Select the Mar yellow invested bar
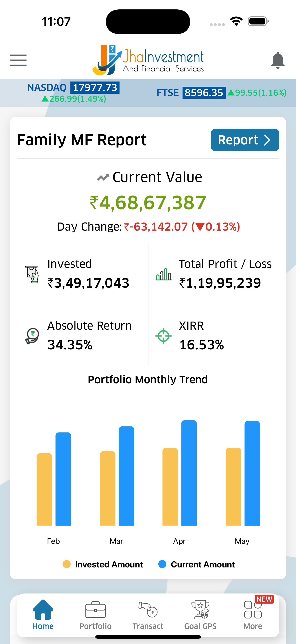This screenshot has width=296, height=644. (108, 488)
